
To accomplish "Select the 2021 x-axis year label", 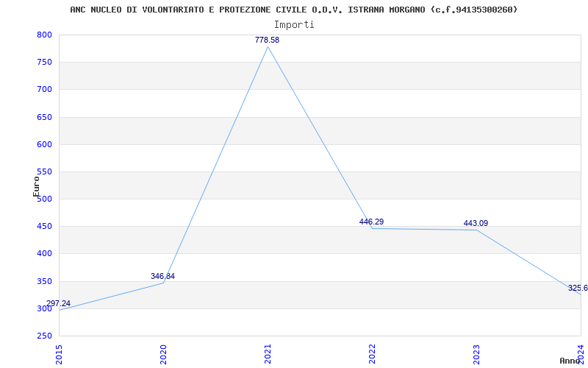I will point(268,355).
